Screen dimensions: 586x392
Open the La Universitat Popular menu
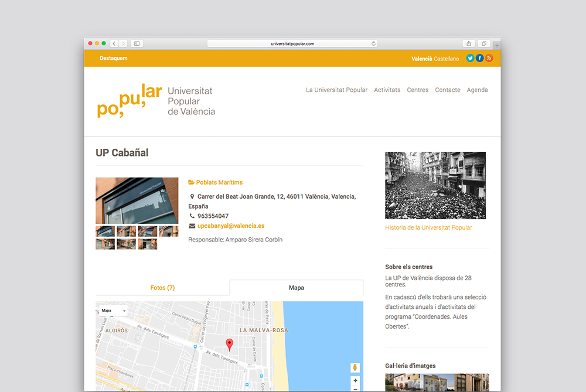point(337,90)
